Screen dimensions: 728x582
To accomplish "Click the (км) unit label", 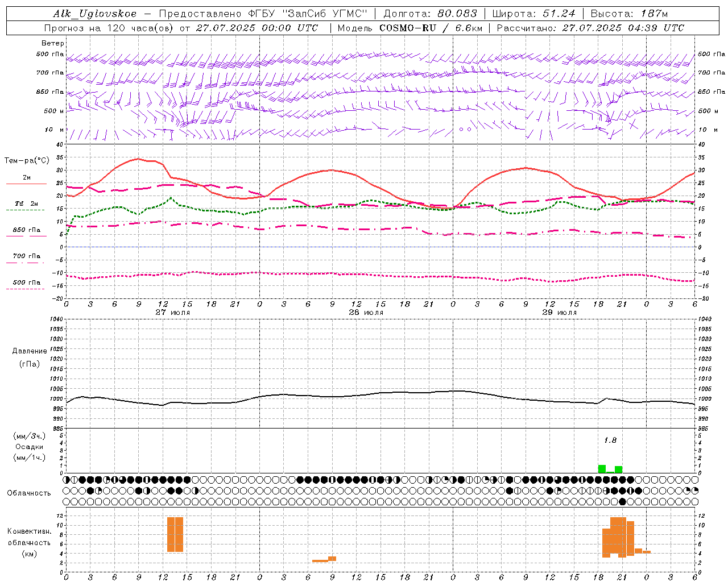I will [x=29, y=554].
